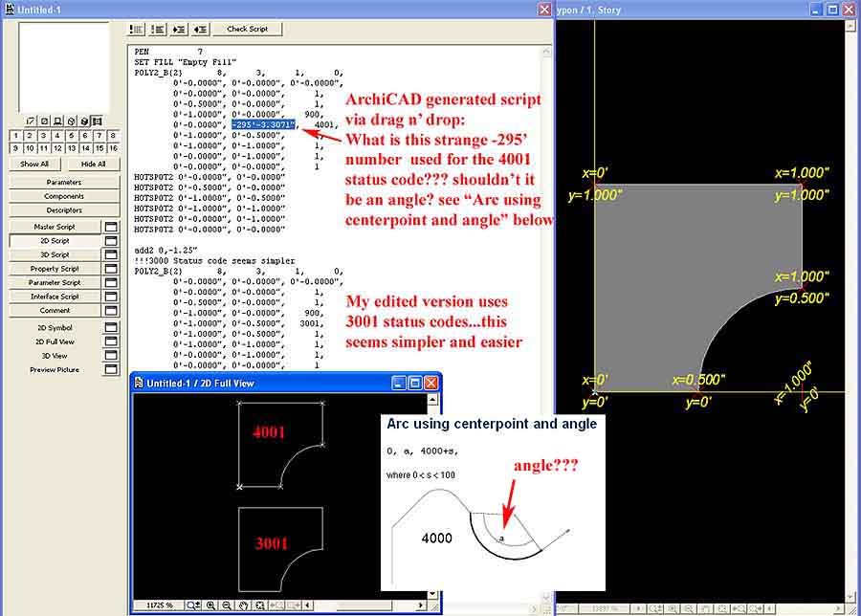Viewport: 861px width, 616px height.
Task: Open 3D View window icon
Action: click(x=111, y=355)
